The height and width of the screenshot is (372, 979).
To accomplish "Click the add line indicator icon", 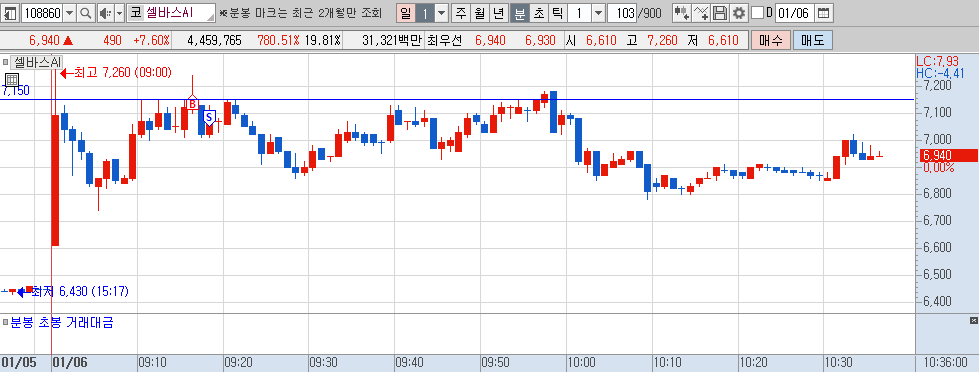I will (701, 12).
